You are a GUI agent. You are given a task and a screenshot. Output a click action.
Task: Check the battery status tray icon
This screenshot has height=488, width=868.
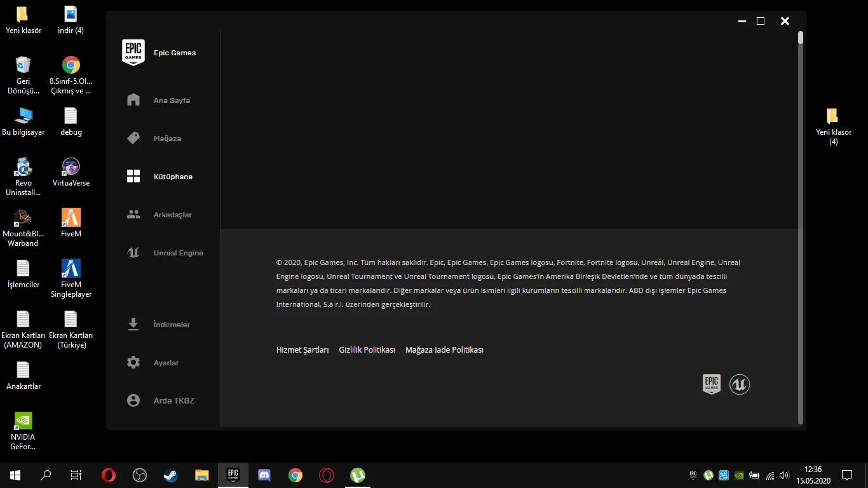tap(754, 475)
